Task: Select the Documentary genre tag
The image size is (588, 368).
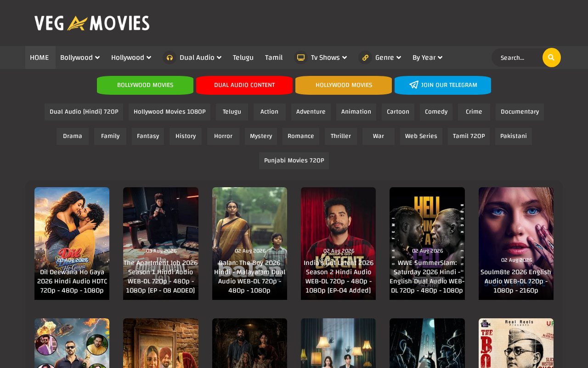Action: 520,112
